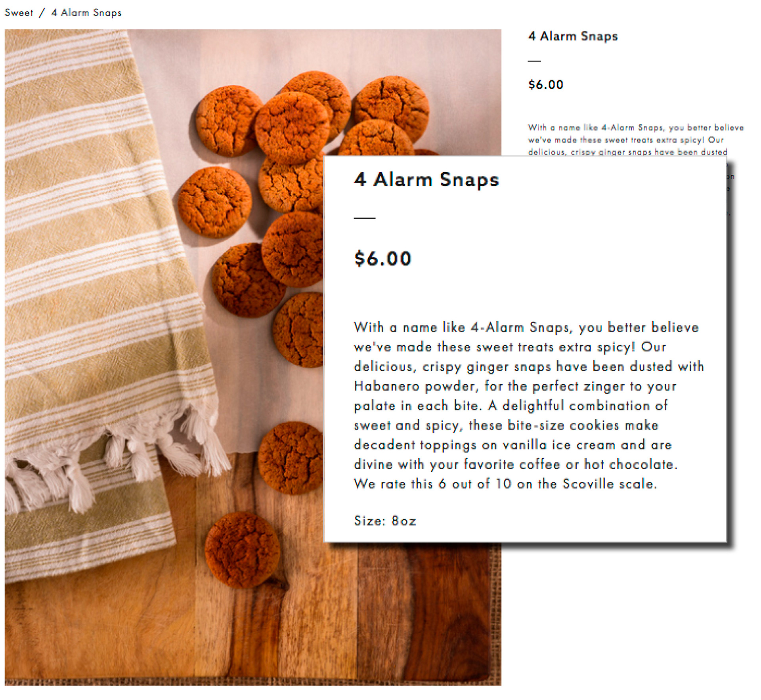Select the small $6.00 price label

pyautogui.click(x=545, y=84)
